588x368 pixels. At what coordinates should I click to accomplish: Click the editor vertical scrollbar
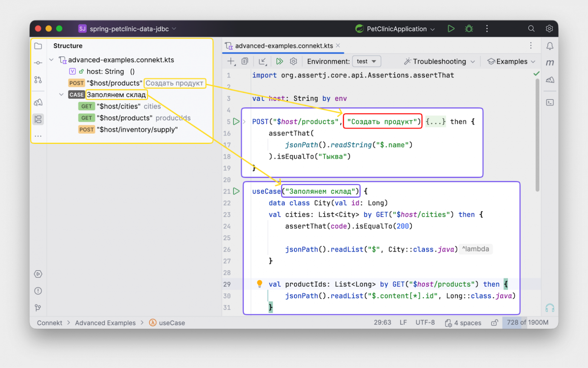point(537,136)
